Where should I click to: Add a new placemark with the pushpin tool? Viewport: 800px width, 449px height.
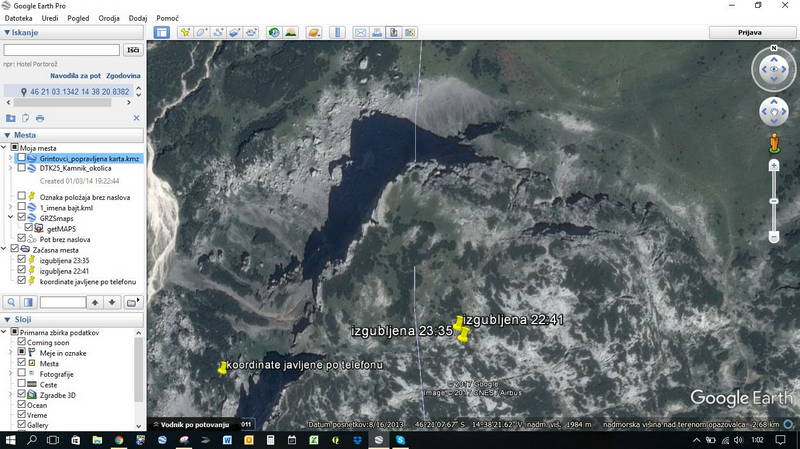185,33
